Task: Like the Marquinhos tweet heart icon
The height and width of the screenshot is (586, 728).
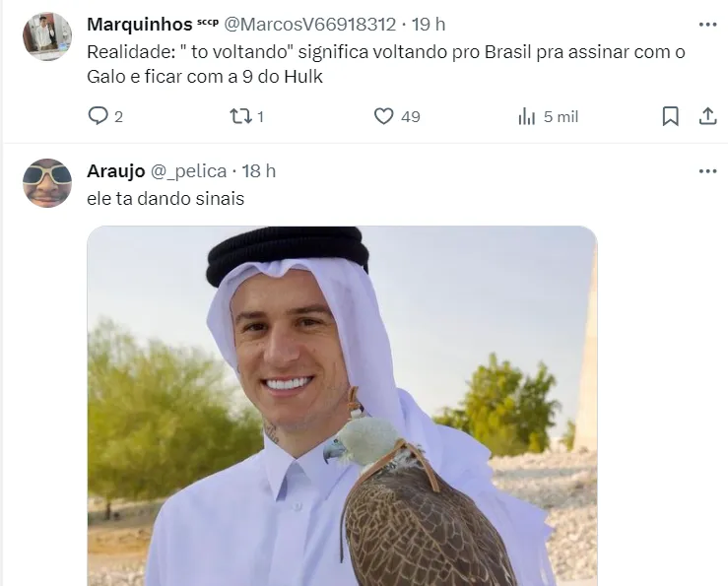Action: click(383, 116)
